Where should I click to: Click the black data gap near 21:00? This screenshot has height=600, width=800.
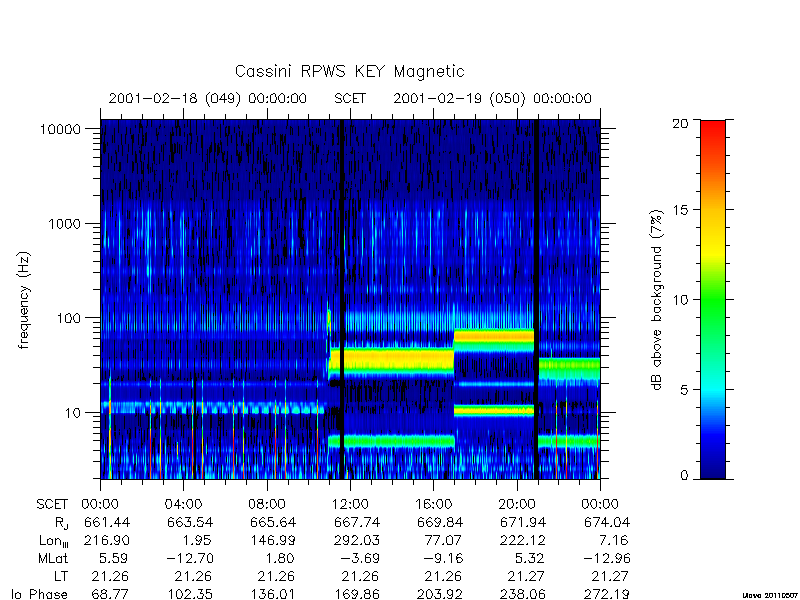pos(536,299)
